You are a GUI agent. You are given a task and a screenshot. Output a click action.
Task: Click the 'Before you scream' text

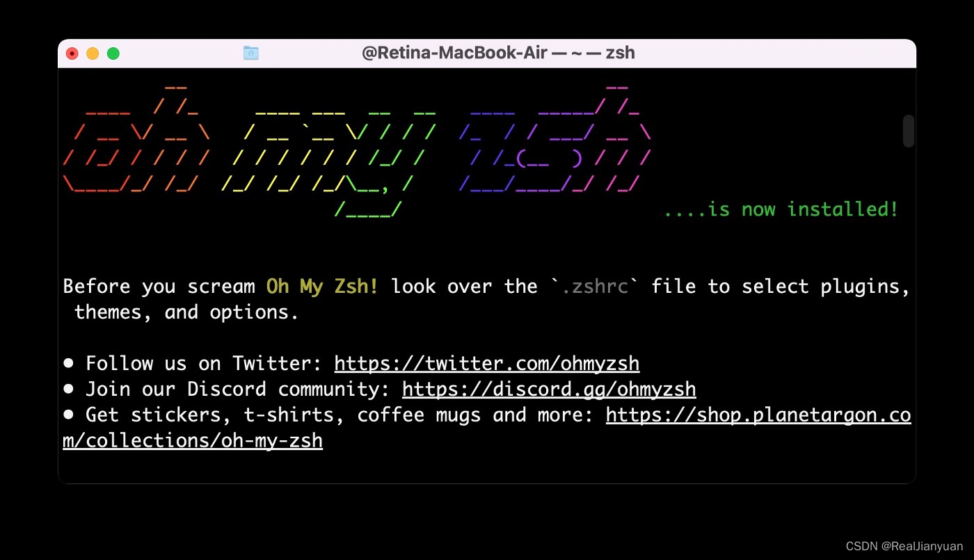(159, 287)
